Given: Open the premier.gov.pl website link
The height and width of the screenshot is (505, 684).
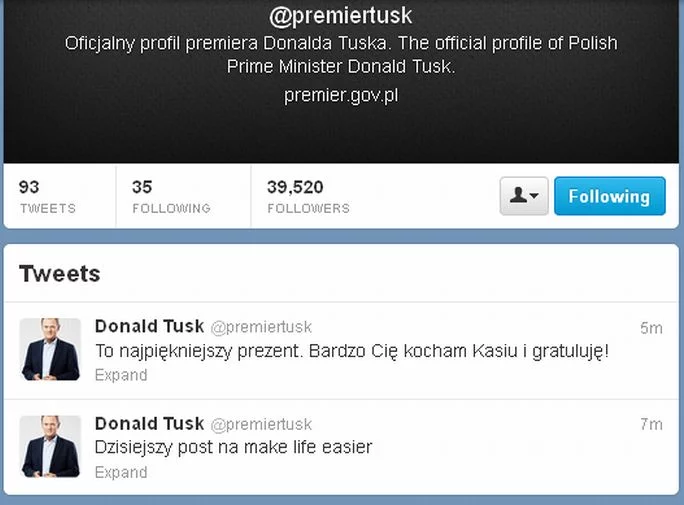Looking at the screenshot, I should pos(341,96).
